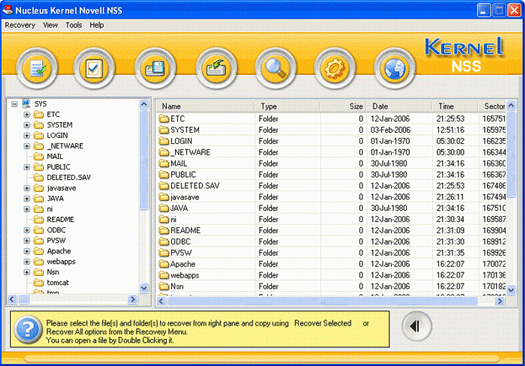This screenshot has height=366, width=525.
Task: Click the blue question mark help icon
Action: click(x=28, y=329)
